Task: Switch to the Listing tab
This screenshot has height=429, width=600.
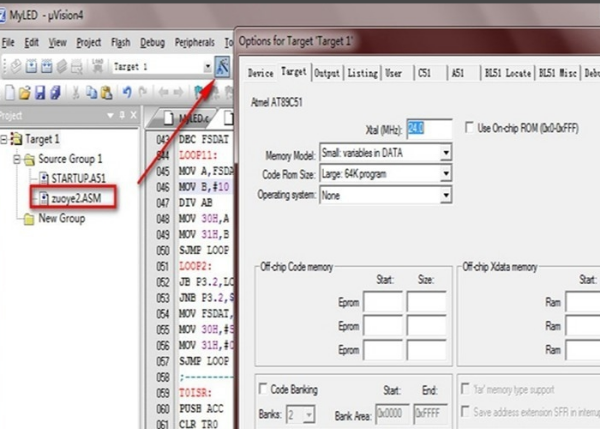Action: 362,73
